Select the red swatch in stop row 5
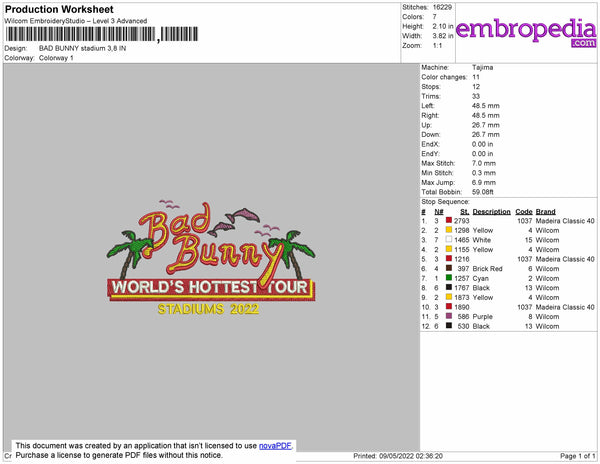The image size is (600, 464). tap(449, 259)
